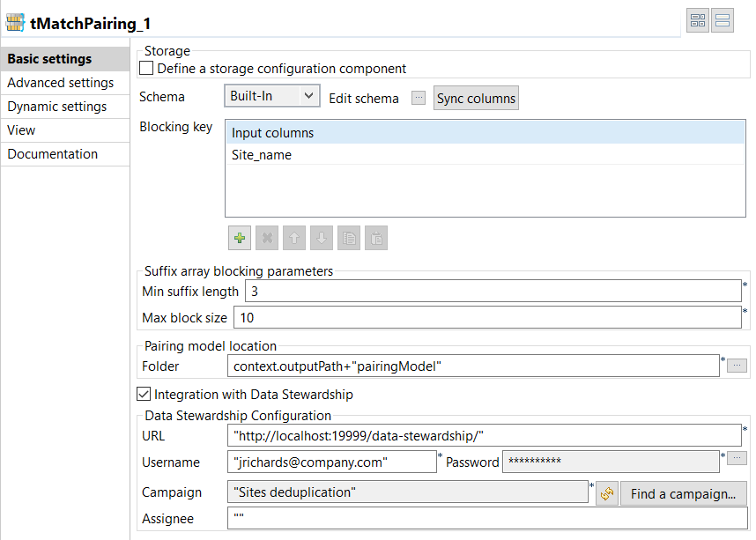
Task: Click the move down arrow icon
Action: pyautogui.click(x=321, y=238)
